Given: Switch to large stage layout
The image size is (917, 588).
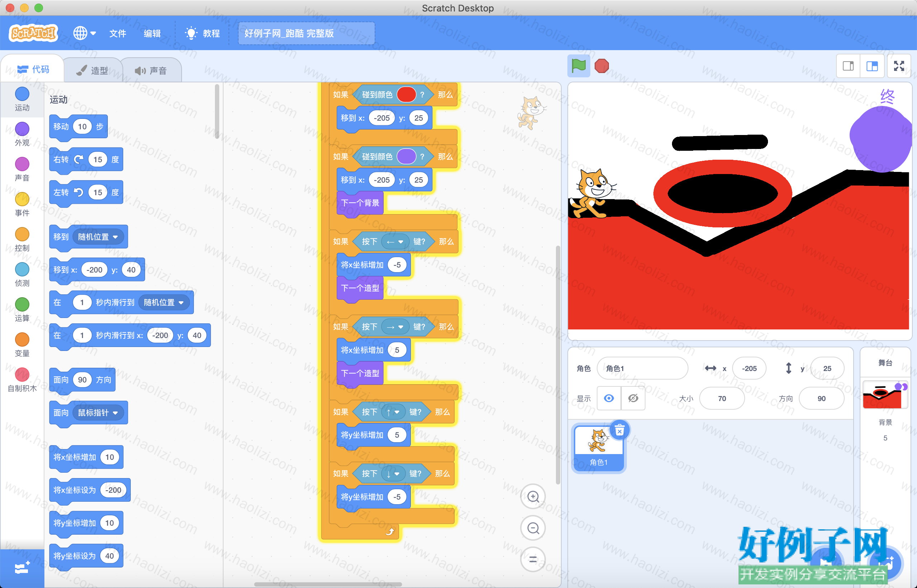Looking at the screenshot, I should (872, 66).
